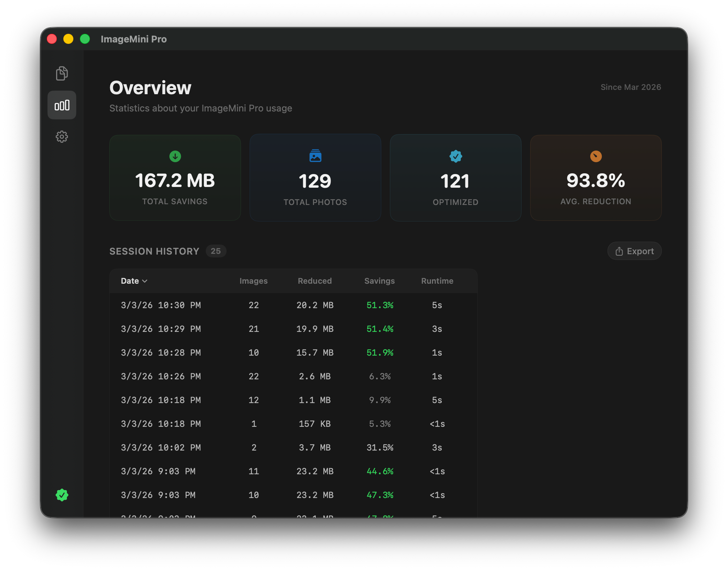
Task: Click the orange timer icon on Avg. Reduction card
Action: pyautogui.click(x=596, y=156)
